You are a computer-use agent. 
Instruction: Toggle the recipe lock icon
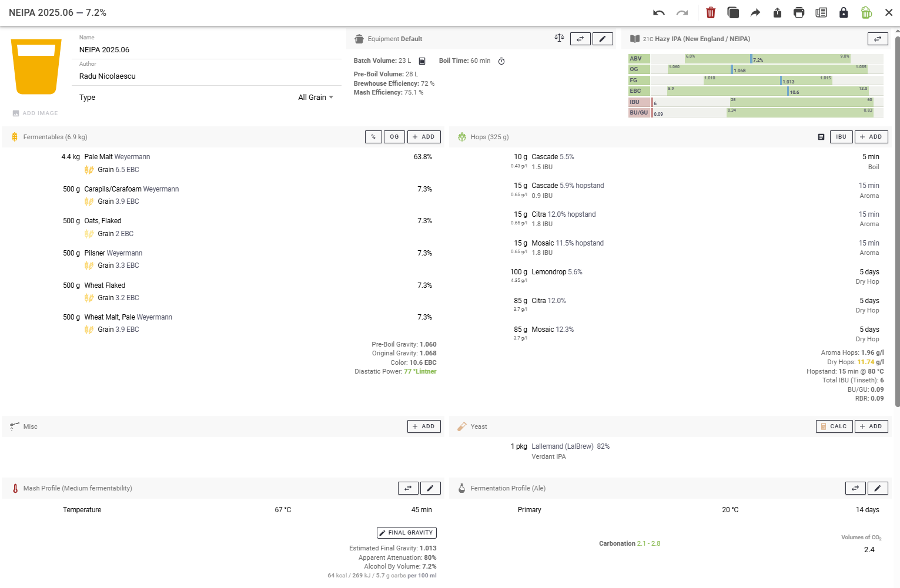(844, 12)
